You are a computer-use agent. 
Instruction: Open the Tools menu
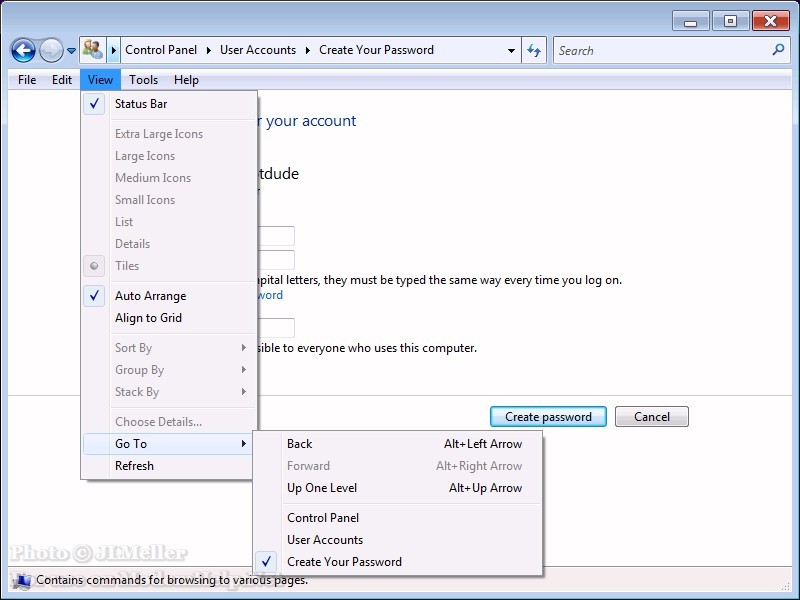(143, 80)
